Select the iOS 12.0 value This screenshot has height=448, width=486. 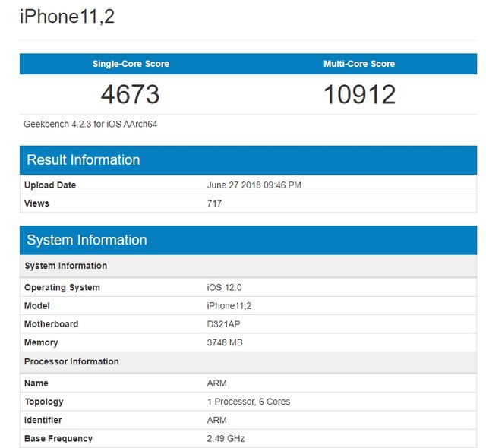(x=225, y=288)
